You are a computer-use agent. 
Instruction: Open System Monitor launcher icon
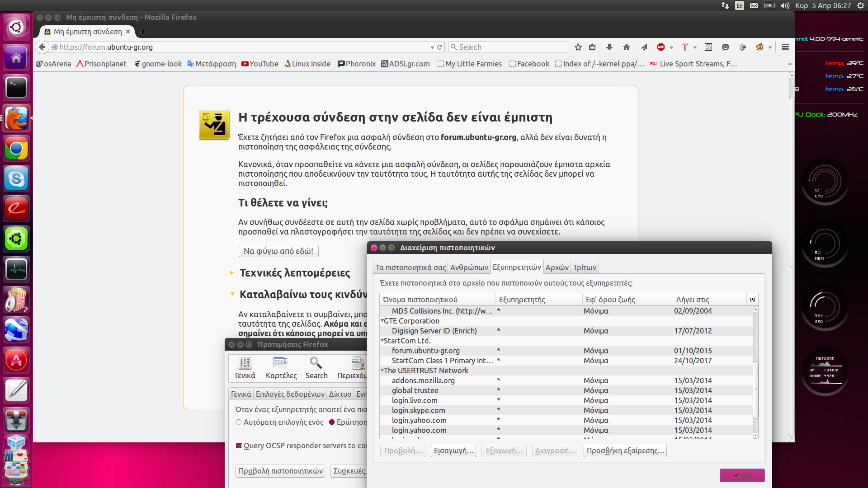[16, 269]
